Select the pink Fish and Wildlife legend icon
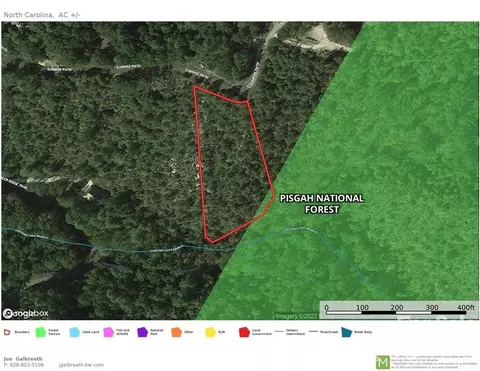 click(109, 332)
